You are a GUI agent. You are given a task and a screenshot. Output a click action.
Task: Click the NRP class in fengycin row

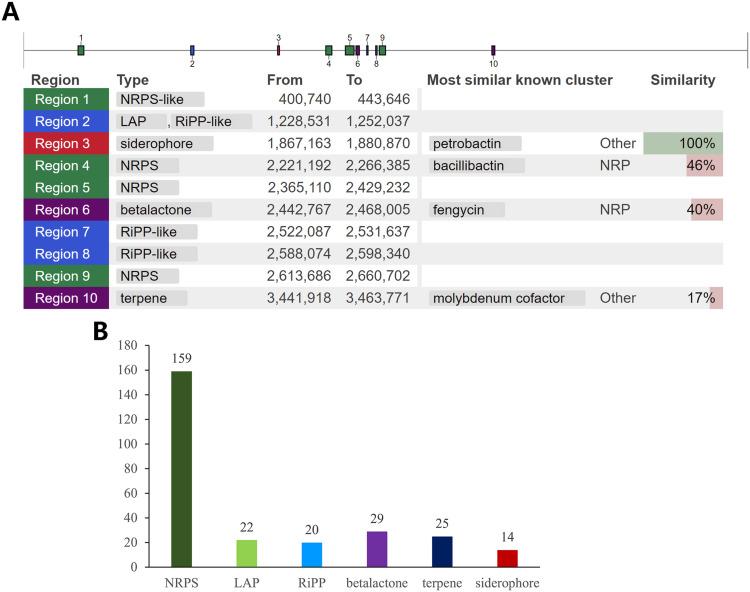tap(615, 209)
